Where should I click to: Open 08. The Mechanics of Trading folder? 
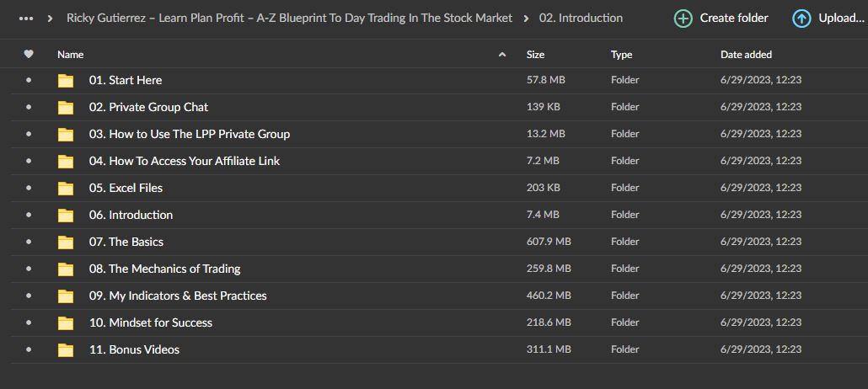[x=164, y=269]
